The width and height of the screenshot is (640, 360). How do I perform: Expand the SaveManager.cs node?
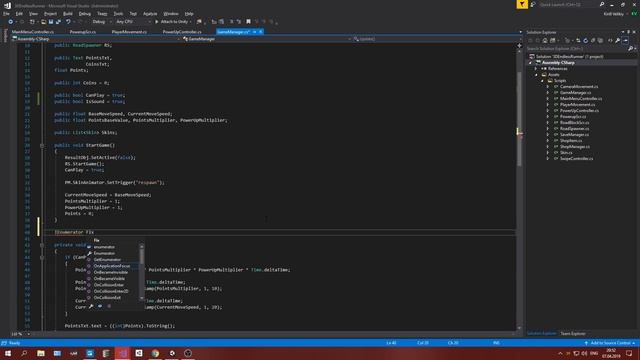click(x=548, y=135)
